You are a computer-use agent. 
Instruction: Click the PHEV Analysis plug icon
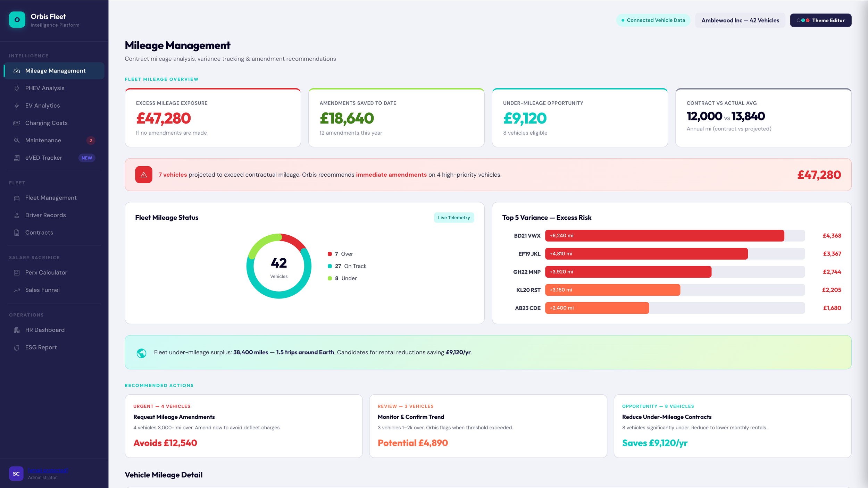point(17,88)
